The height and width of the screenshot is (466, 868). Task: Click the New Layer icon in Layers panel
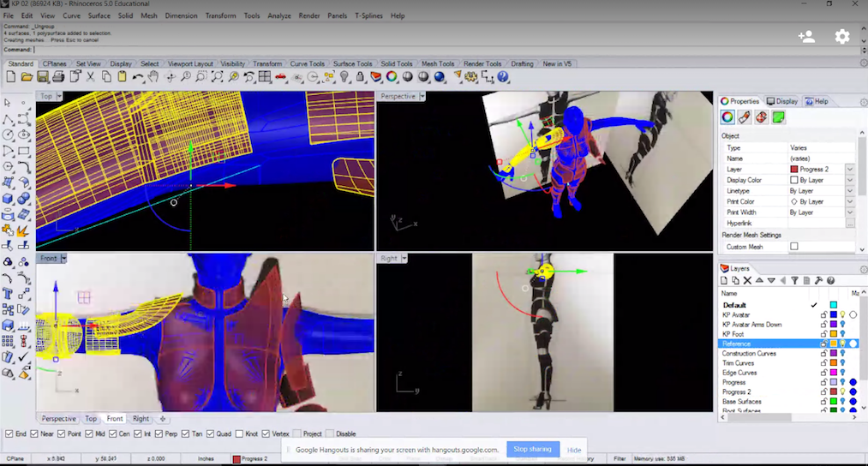click(x=724, y=281)
